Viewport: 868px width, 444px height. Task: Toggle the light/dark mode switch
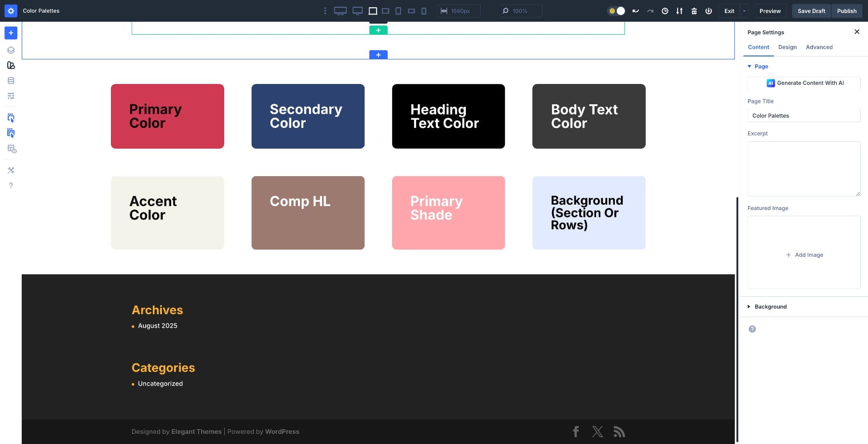click(616, 11)
